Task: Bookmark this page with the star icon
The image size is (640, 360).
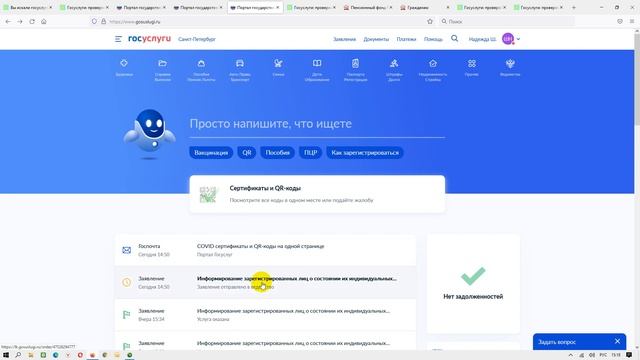Action: 429,21
